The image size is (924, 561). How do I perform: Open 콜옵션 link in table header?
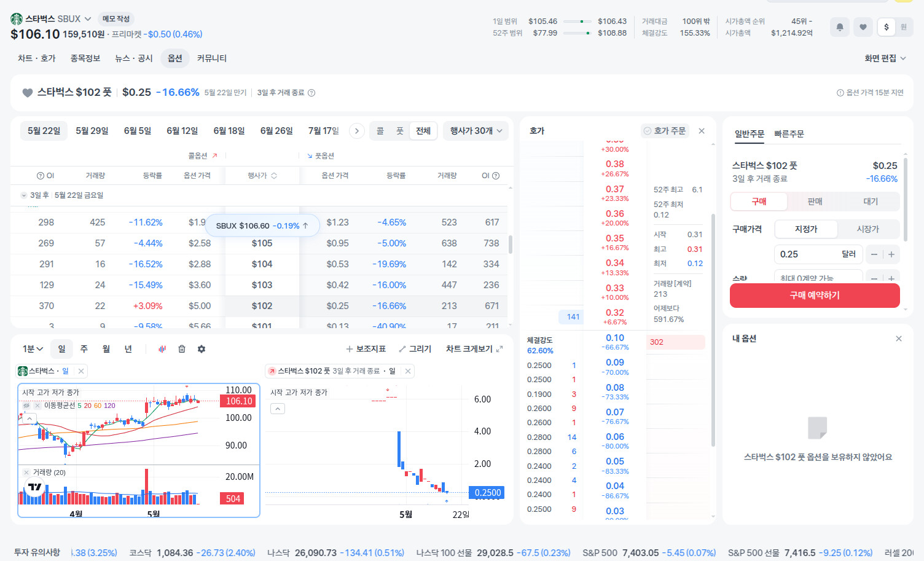click(x=203, y=156)
